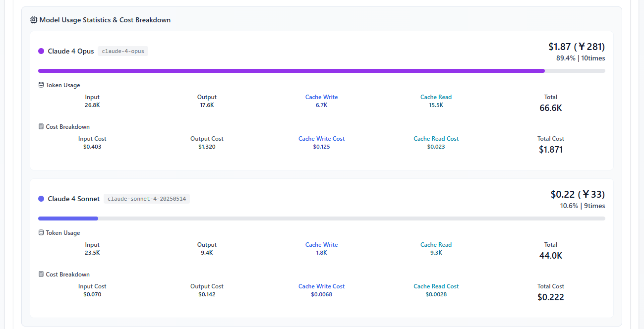This screenshot has height=329, width=644.
Task: Click the claude-sonnet-4-20250514 model ID badge
Action: [147, 199]
